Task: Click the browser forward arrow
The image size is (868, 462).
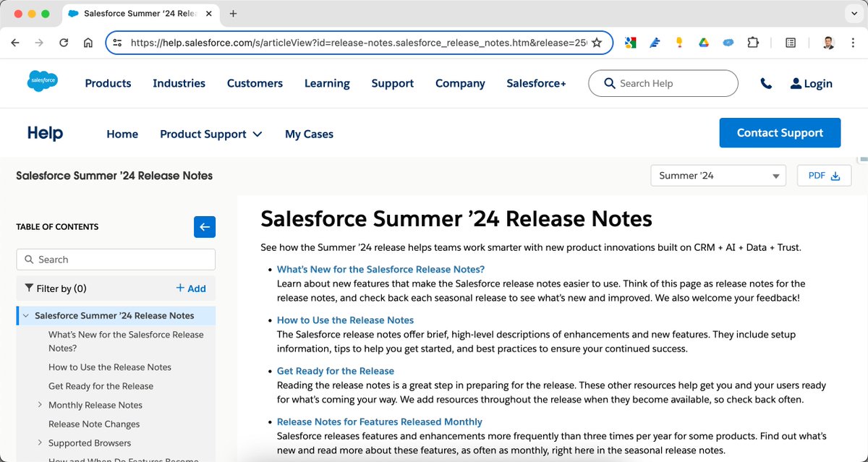Action: (39, 43)
